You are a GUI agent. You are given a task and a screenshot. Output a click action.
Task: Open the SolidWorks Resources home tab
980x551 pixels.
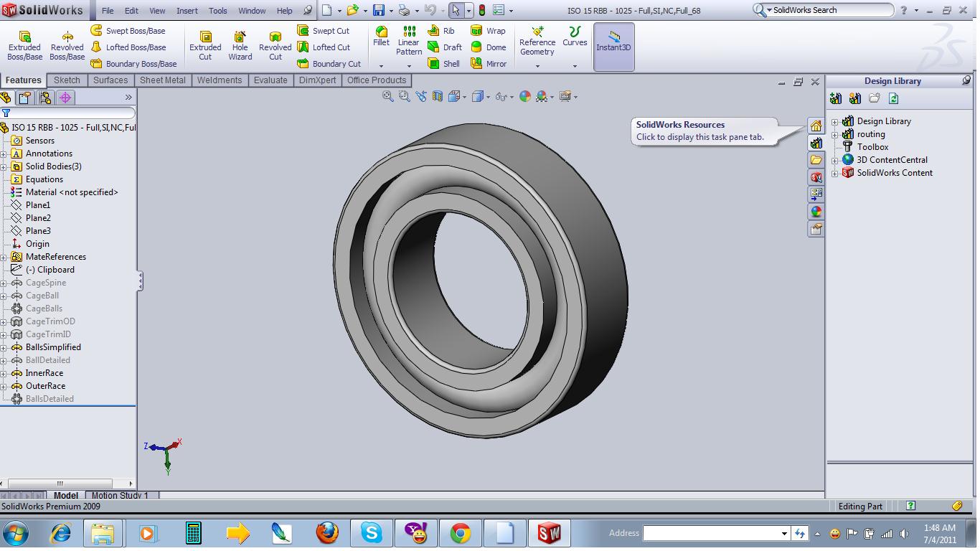(816, 126)
